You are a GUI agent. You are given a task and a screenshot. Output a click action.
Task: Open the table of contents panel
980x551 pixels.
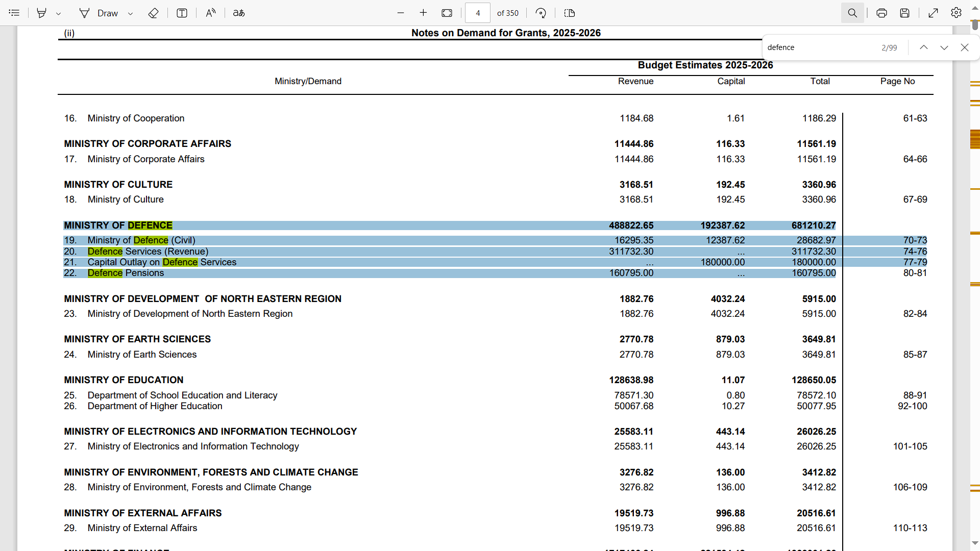point(14,13)
